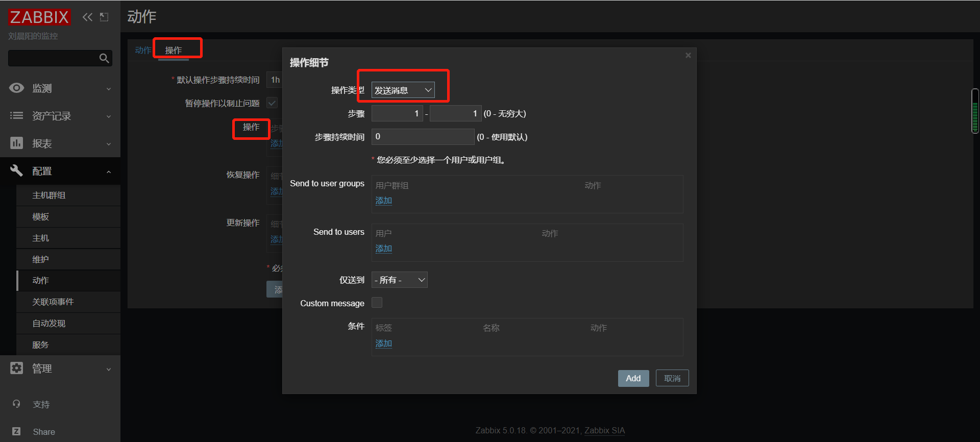Click the search magnifier icon
980x442 pixels.
(x=104, y=58)
